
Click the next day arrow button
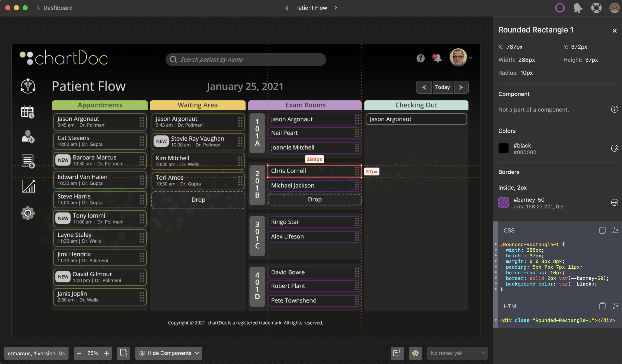pyautogui.click(x=461, y=87)
